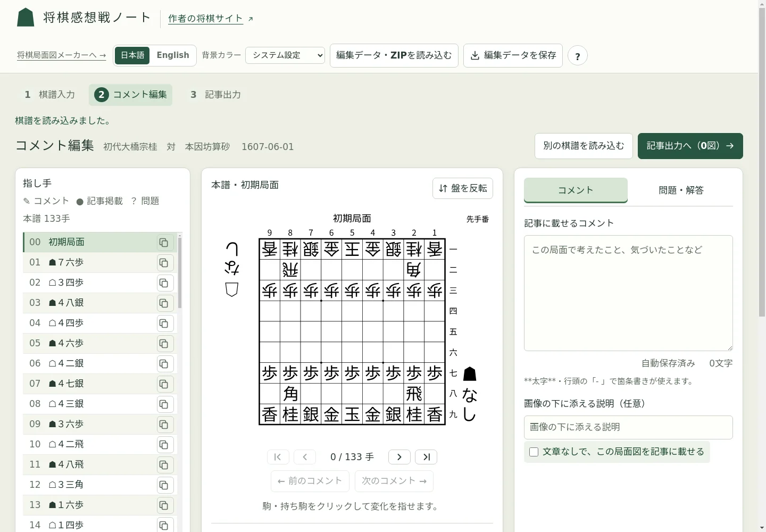
Task: Click the black rook 飛 on board
Action: click(414, 394)
